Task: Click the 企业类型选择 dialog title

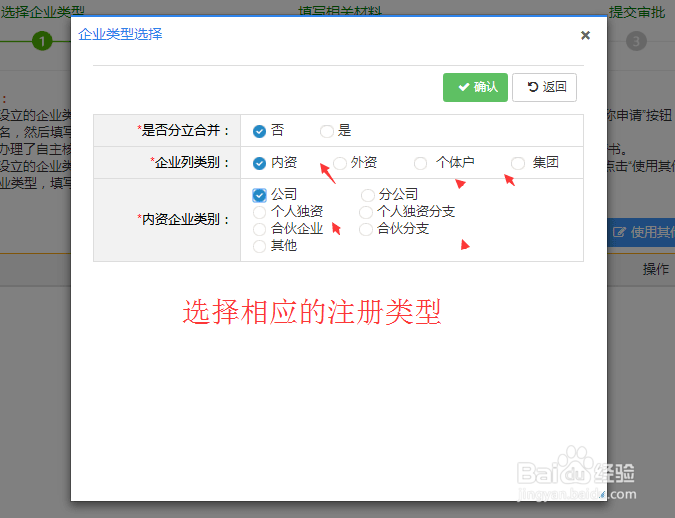Action: (x=120, y=34)
